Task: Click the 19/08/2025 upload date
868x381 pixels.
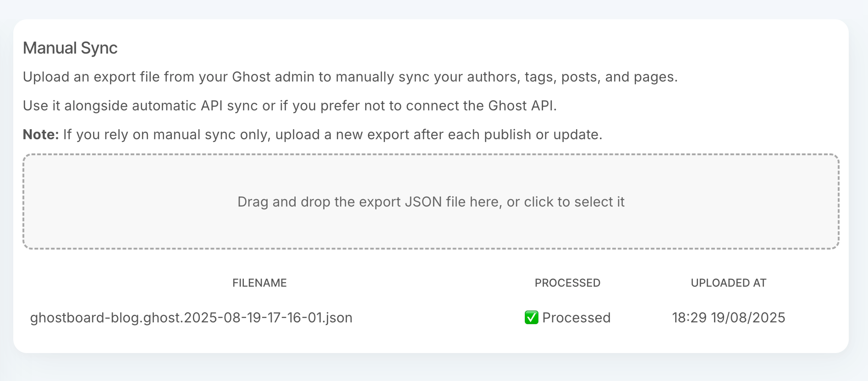Action: click(x=748, y=318)
